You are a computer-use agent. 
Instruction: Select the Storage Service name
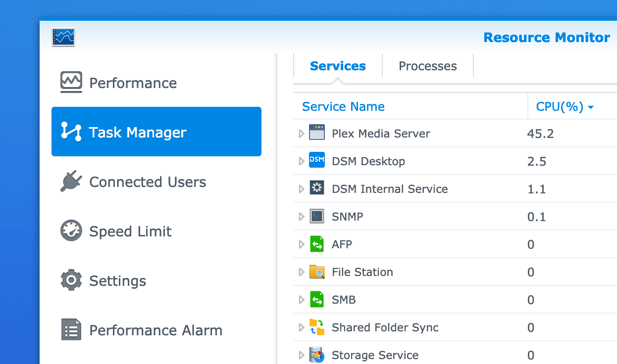pos(375,355)
